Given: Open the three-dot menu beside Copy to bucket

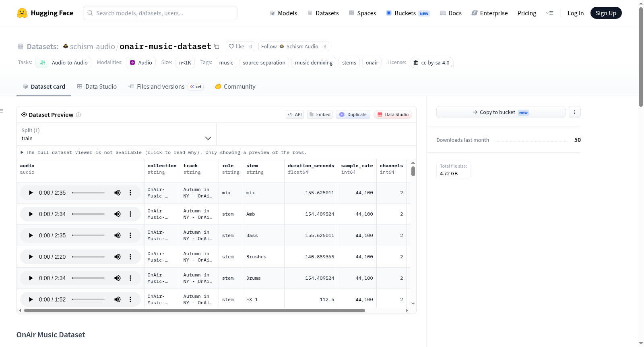Looking at the screenshot, I should pos(575,112).
